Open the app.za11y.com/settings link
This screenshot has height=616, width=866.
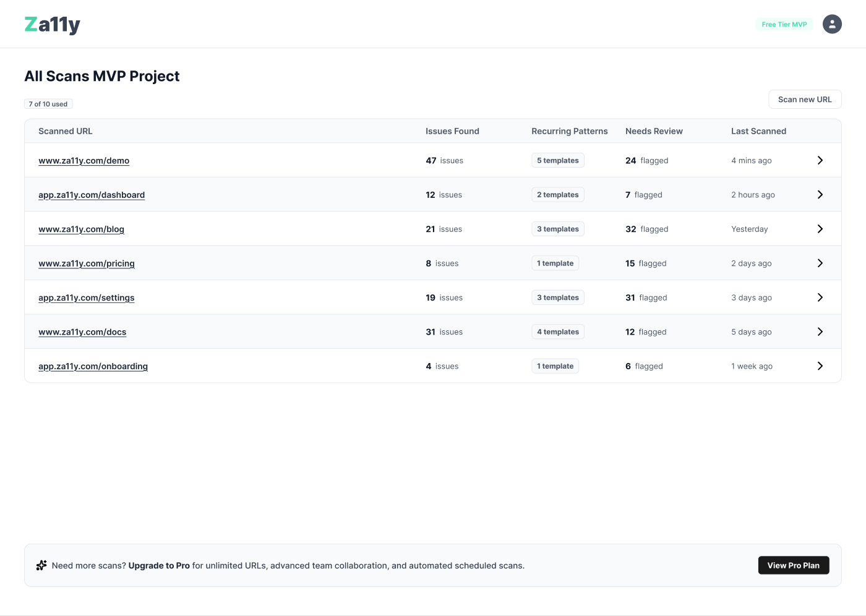coord(87,298)
